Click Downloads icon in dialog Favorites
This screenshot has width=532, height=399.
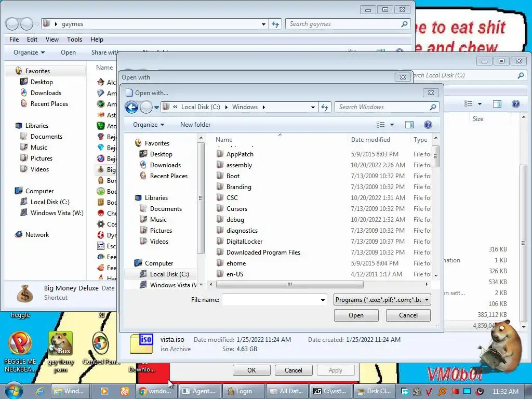tap(143, 165)
